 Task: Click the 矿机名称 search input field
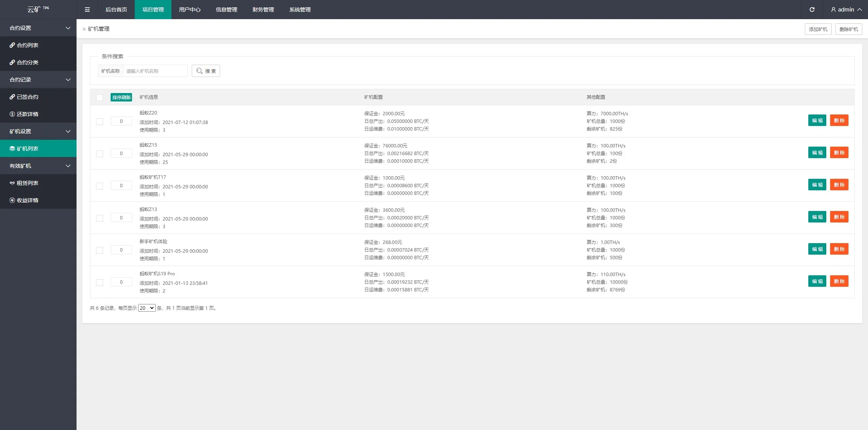155,71
